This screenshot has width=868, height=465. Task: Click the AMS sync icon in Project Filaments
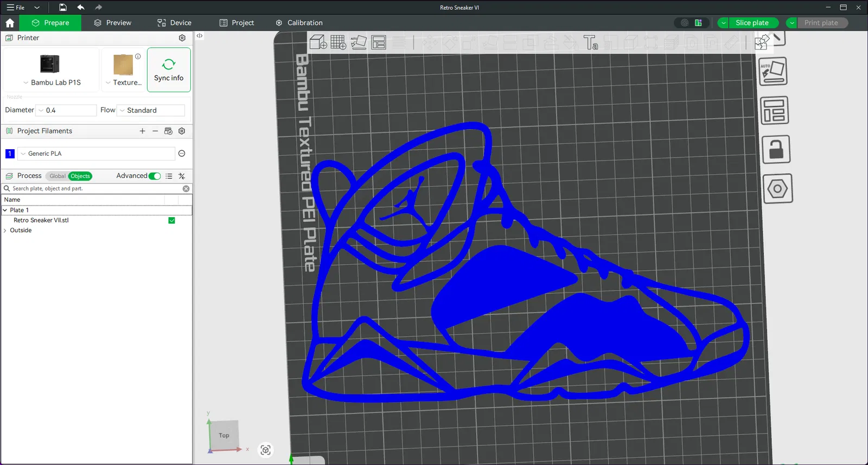(x=168, y=131)
